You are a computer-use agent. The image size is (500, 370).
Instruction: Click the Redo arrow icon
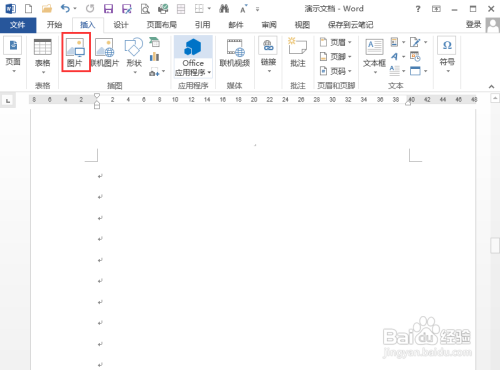coord(90,9)
